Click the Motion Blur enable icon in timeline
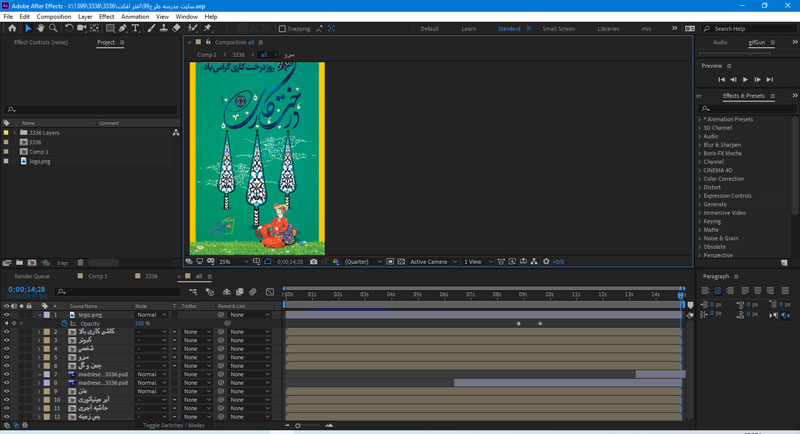This screenshot has width=800, height=434. pos(253,292)
